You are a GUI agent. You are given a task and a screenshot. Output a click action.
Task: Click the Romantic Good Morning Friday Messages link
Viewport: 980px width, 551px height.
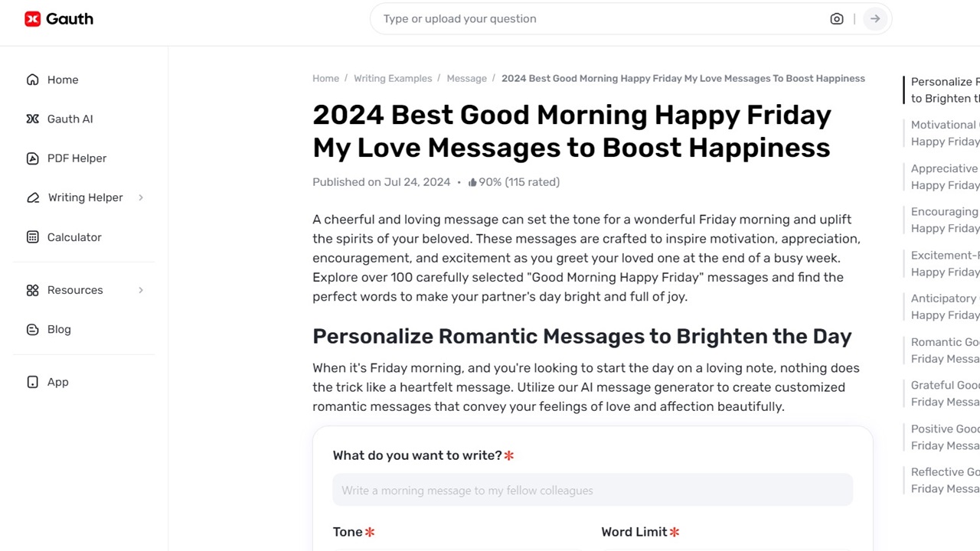[944, 350]
